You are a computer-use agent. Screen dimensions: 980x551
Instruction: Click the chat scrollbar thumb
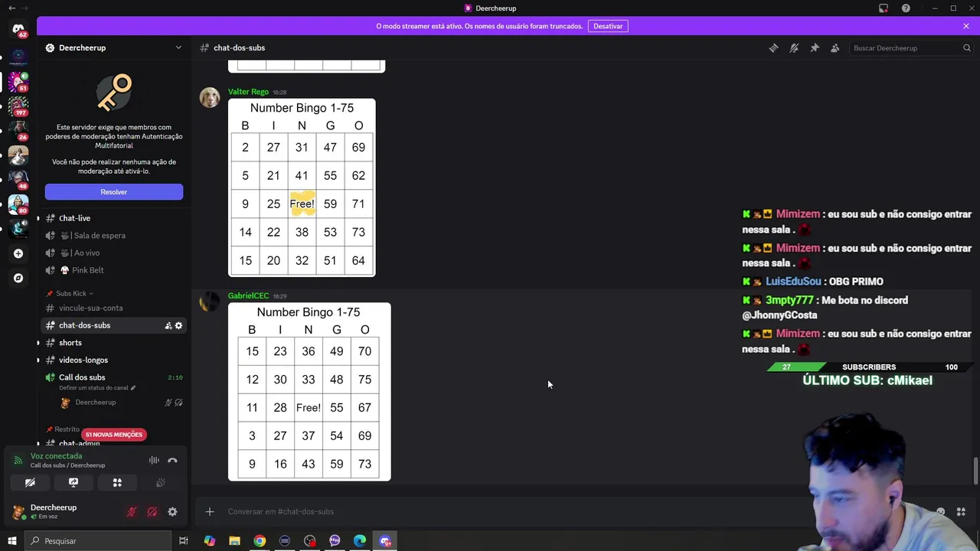pyautogui.click(x=975, y=471)
